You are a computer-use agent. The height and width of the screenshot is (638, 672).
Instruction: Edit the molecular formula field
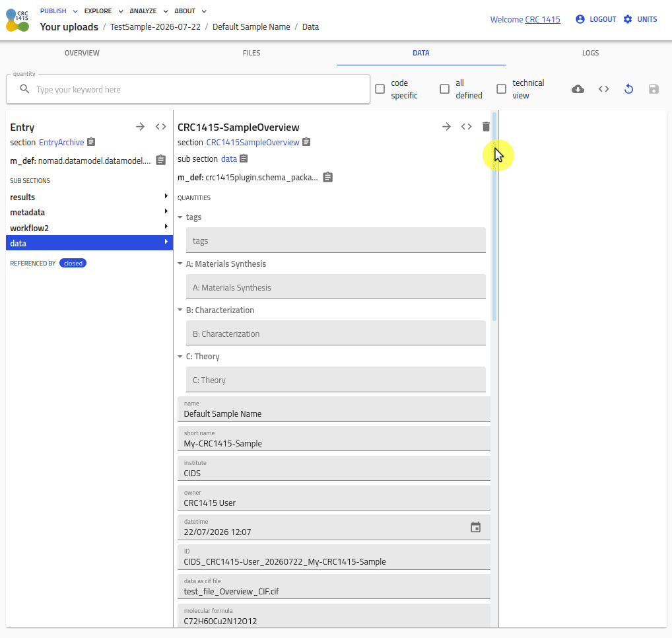coord(334,616)
